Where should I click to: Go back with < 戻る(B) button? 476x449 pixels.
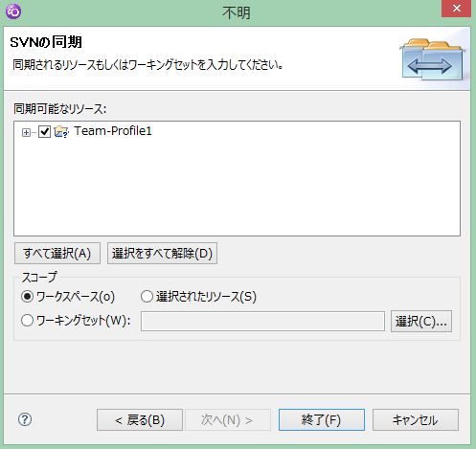pyautogui.click(x=140, y=420)
